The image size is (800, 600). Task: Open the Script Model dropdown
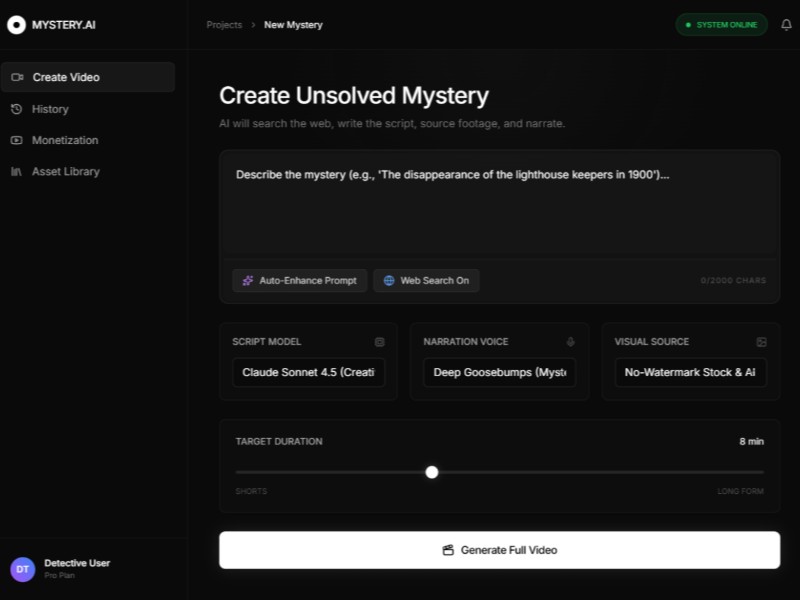tap(308, 373)
